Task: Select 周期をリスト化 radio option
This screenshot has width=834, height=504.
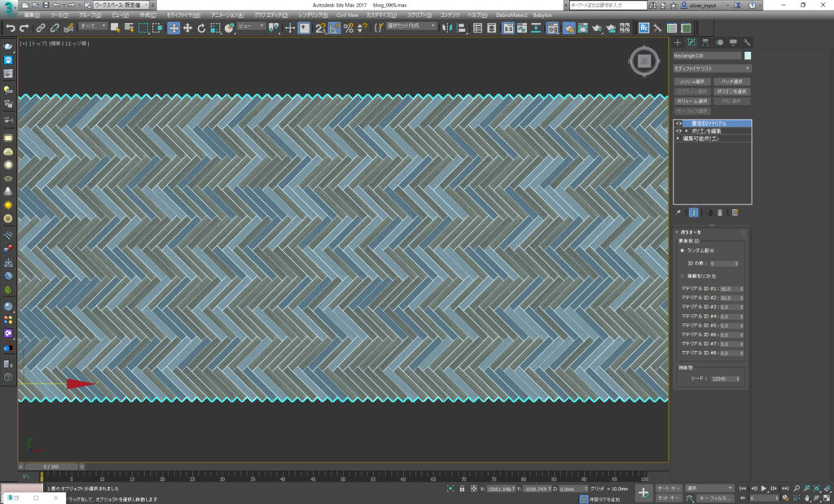Action: (x=682, y=277)
